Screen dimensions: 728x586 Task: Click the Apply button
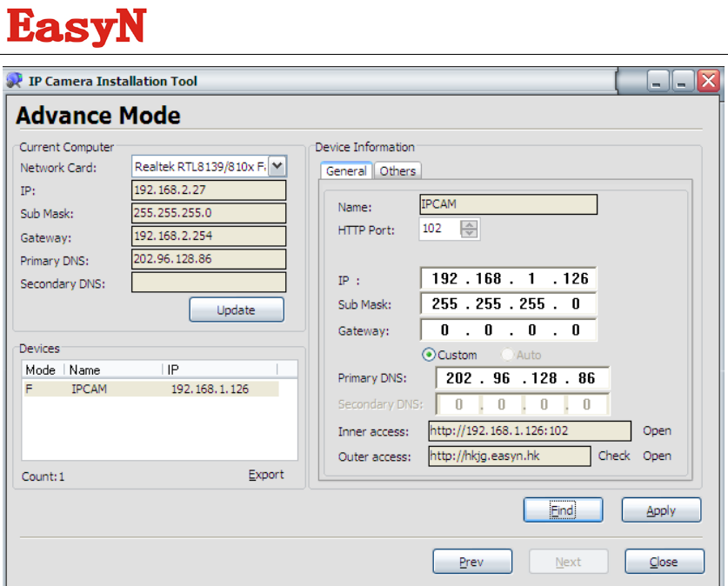pyautogui.click(x=661, y=509)
